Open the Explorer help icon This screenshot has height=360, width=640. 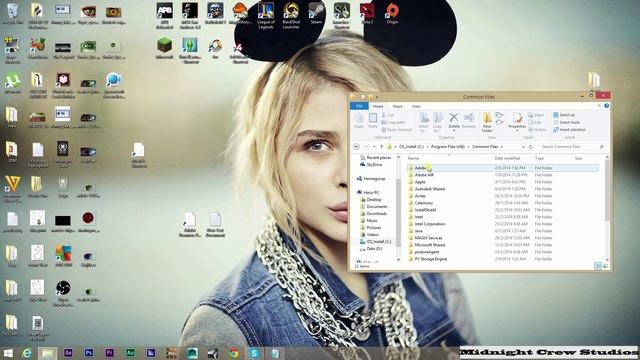tap(607, 106)
